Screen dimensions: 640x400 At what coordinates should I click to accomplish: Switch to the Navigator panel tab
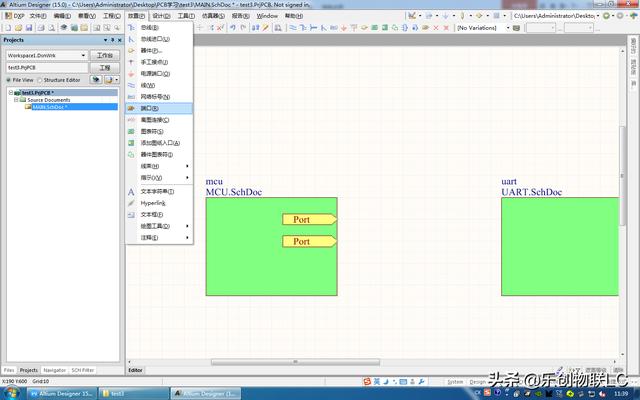tap(54, 370)
